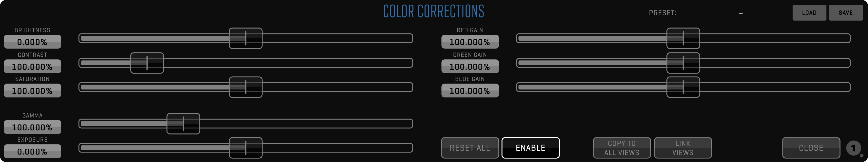Click the Gamma slider handle
This screenshot has width=868, height=162.
183,123
